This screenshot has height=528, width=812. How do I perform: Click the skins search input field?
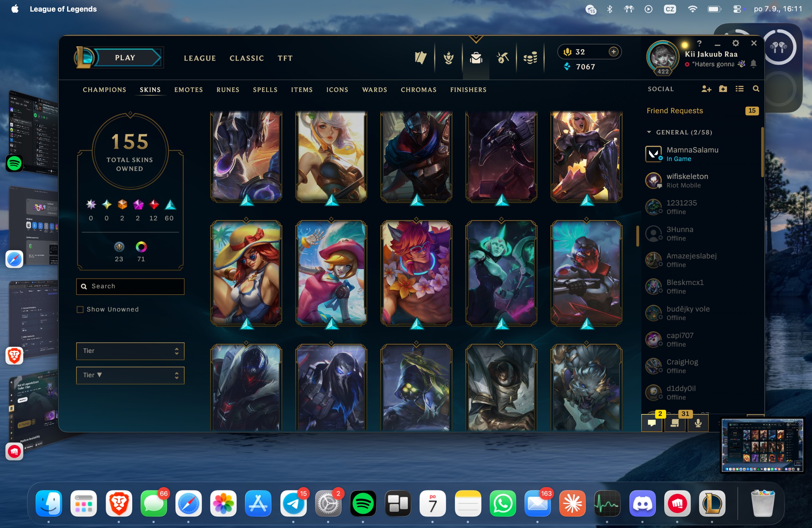[x=130, y=286]
